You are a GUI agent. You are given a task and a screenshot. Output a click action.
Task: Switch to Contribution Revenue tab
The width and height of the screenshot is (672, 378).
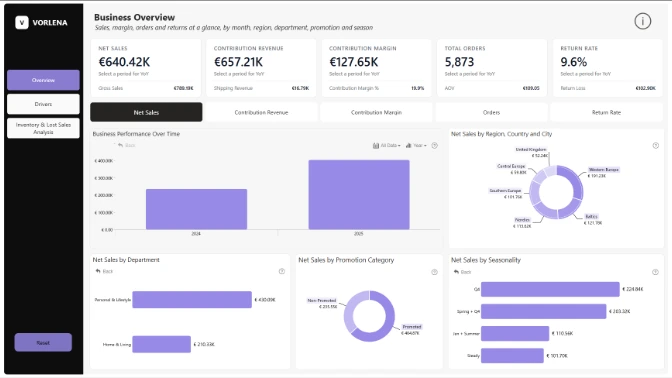click(x=261, y=112)
